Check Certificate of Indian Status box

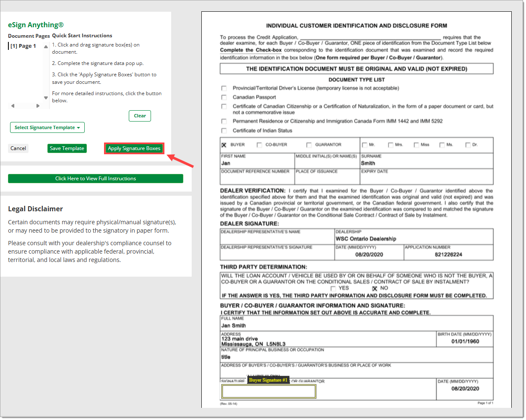click(x=224, y=131)
